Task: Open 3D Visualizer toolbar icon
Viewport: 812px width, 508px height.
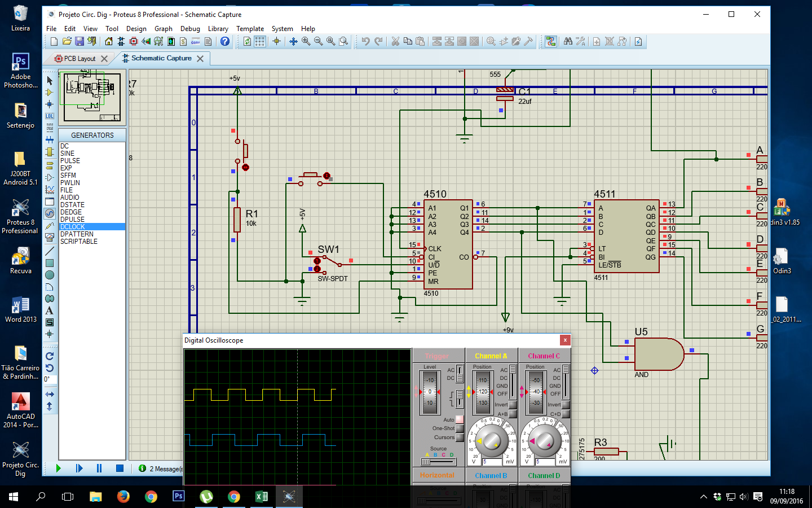Action: click(x=146, y=41)
